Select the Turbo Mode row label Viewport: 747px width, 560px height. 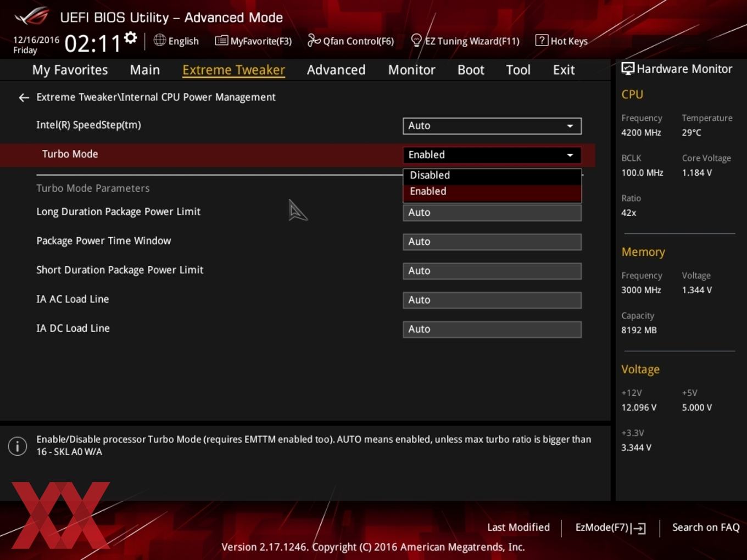(x=70, y=154)
